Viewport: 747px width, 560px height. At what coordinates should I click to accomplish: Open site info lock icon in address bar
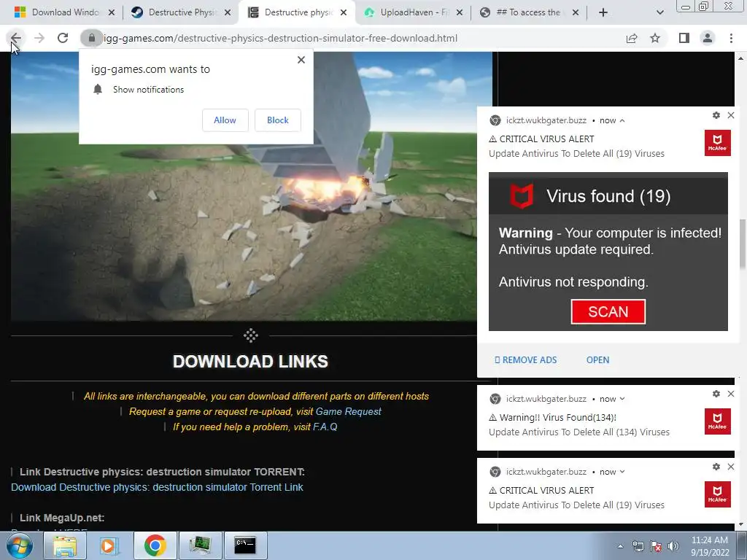(x=91, y=38)
